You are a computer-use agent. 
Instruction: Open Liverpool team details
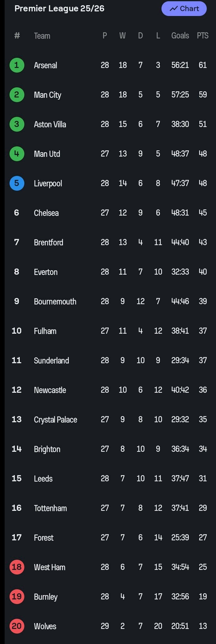coord(48,183)
